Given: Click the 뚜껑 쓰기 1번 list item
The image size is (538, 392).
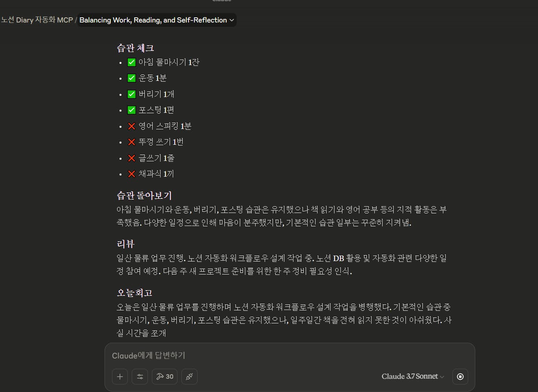Looking at the screenshot, I should [x=156, y=142].
